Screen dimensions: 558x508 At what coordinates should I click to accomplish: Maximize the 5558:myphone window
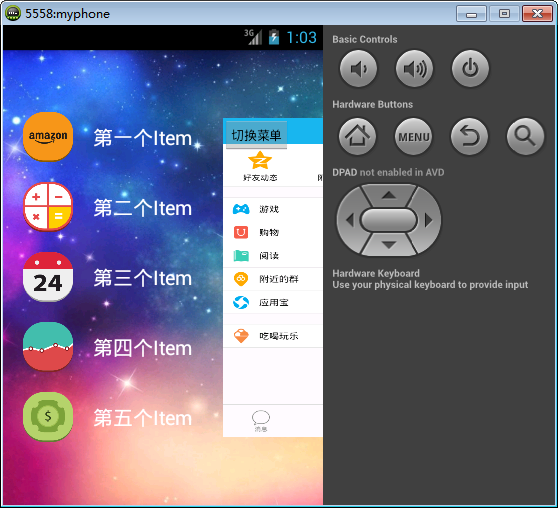click(504, 14)
